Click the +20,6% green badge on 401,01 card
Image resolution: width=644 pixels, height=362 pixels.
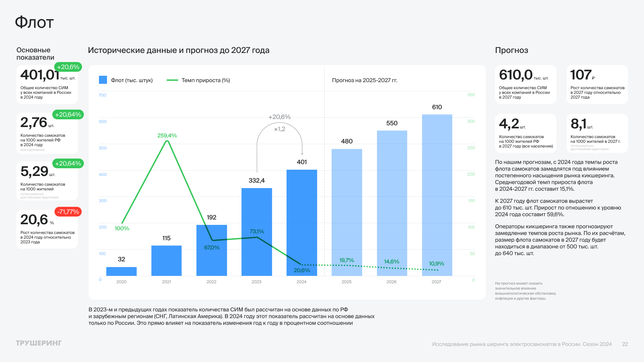[68, 67]
